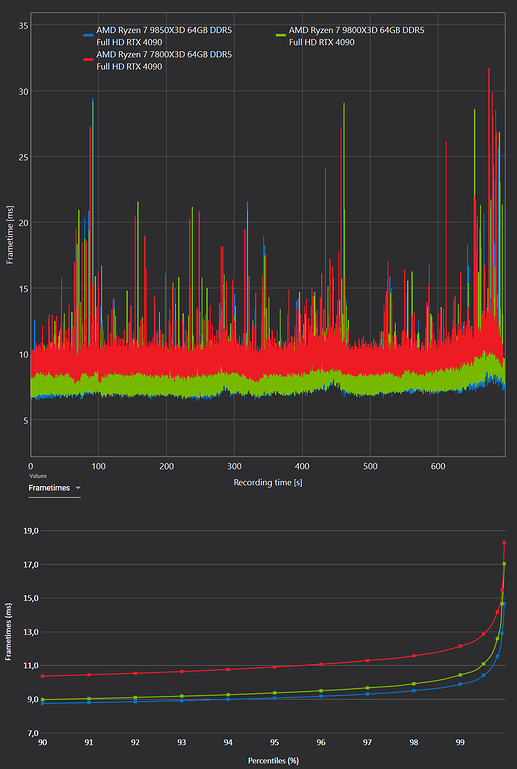
Task: Click the small Values caption above the dropdown
Action: [x=37, y=476]
